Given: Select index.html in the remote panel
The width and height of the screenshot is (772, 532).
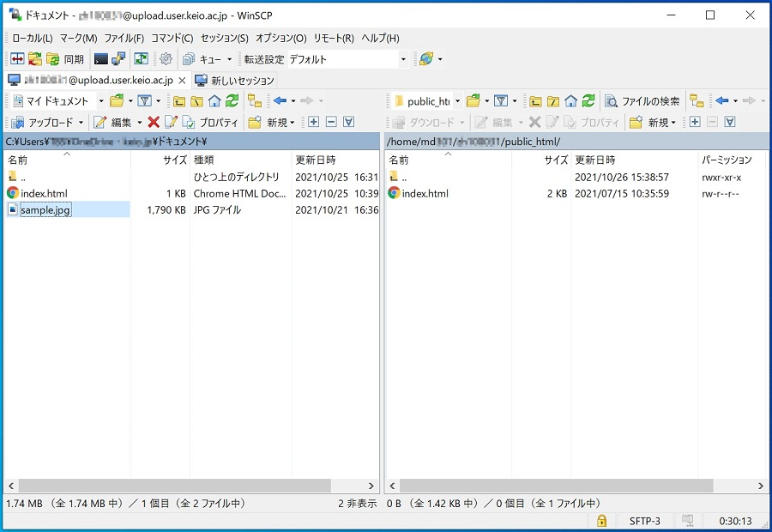Looking at the screenshot, I should pyautogui.click(x=425, y=193).
